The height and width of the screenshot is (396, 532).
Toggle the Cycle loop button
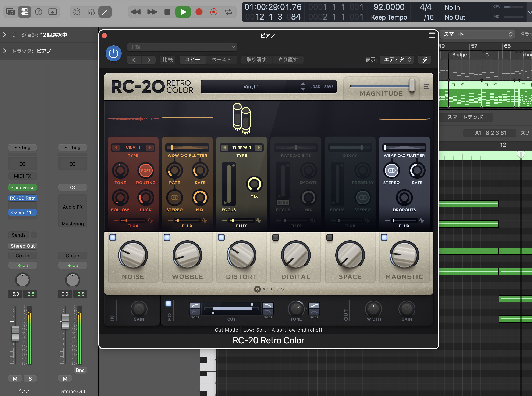tap(228, 12)
